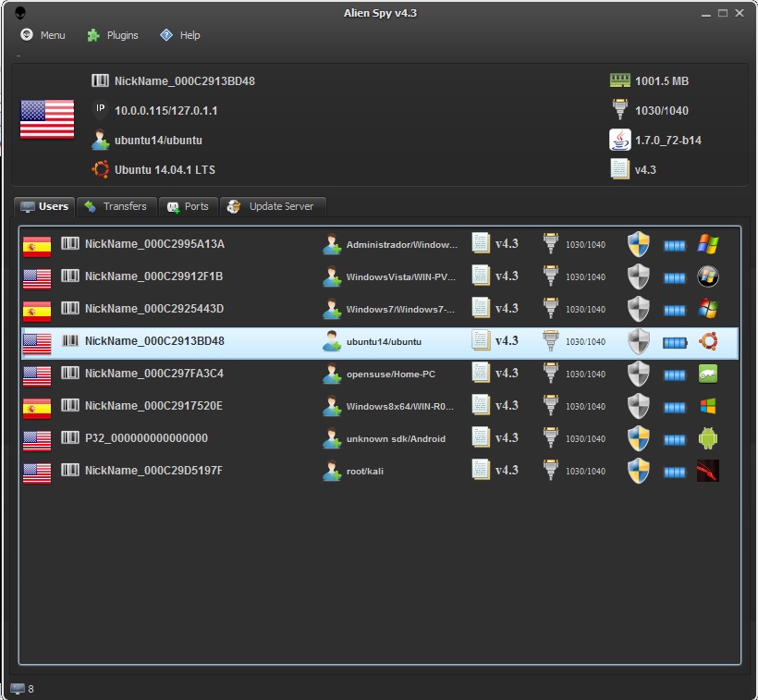
Task: Click the IP icon beside 10.0.0.115/127.0.1.1
Action: click(x=100, y=110)
